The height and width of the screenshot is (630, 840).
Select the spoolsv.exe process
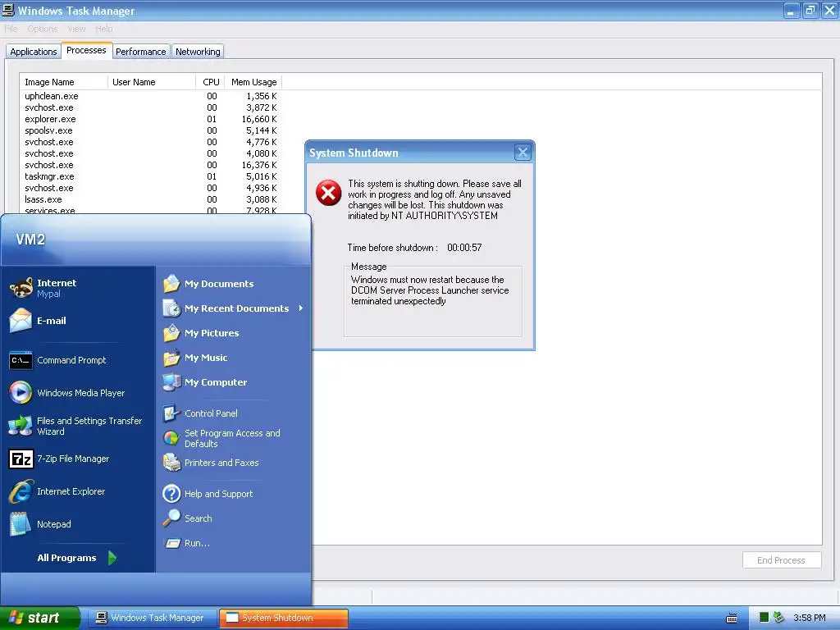(x=151, y=130)
